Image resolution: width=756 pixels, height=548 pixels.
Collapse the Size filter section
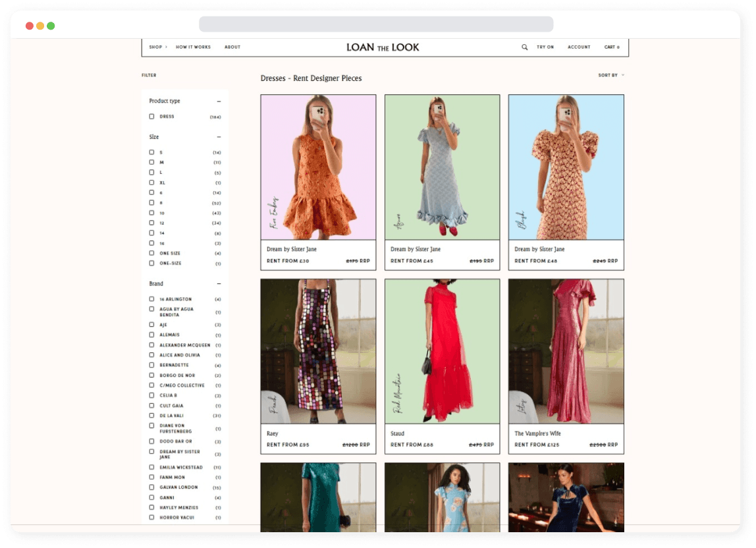point(219,137)
